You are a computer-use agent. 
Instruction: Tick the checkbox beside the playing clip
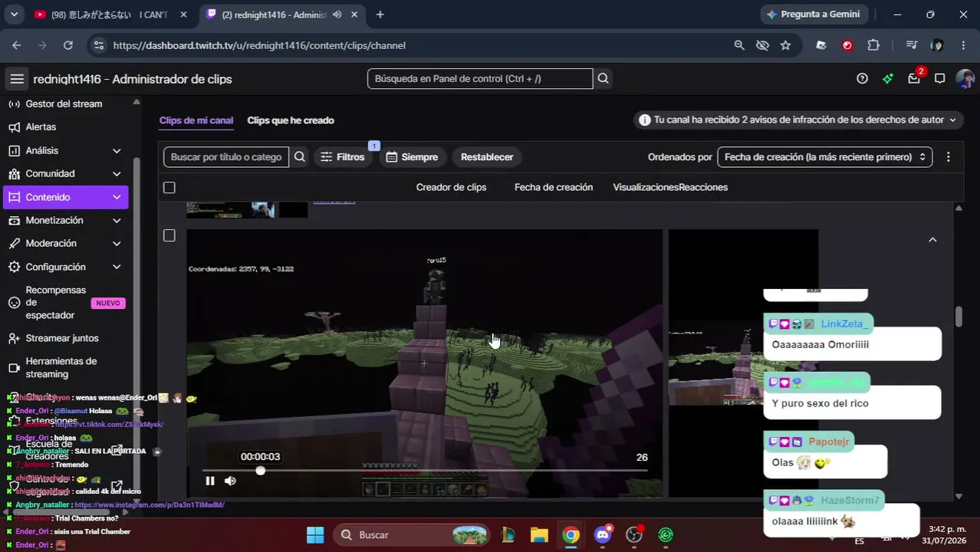169,235
